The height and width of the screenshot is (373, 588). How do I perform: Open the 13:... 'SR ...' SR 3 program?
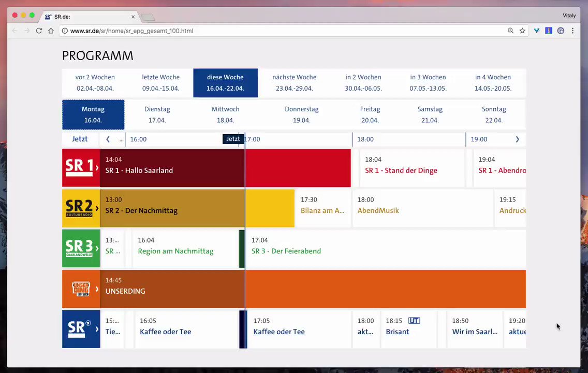pyautogui.click(x=112, y=249)
